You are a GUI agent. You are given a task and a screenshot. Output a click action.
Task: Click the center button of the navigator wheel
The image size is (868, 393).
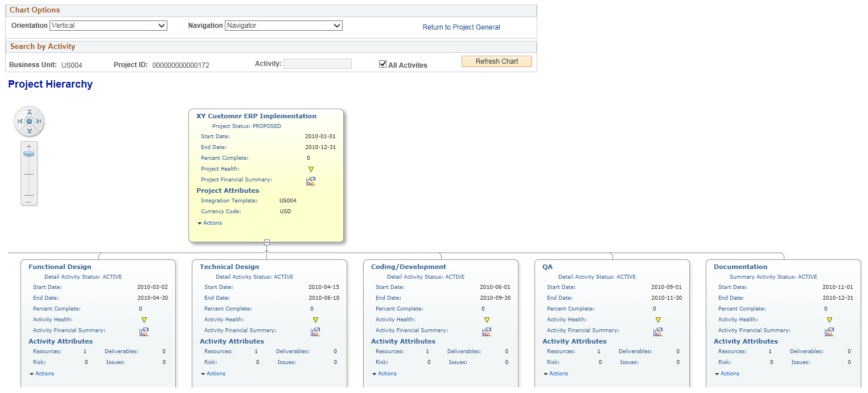pyautogui.click(x=29, y=121)
